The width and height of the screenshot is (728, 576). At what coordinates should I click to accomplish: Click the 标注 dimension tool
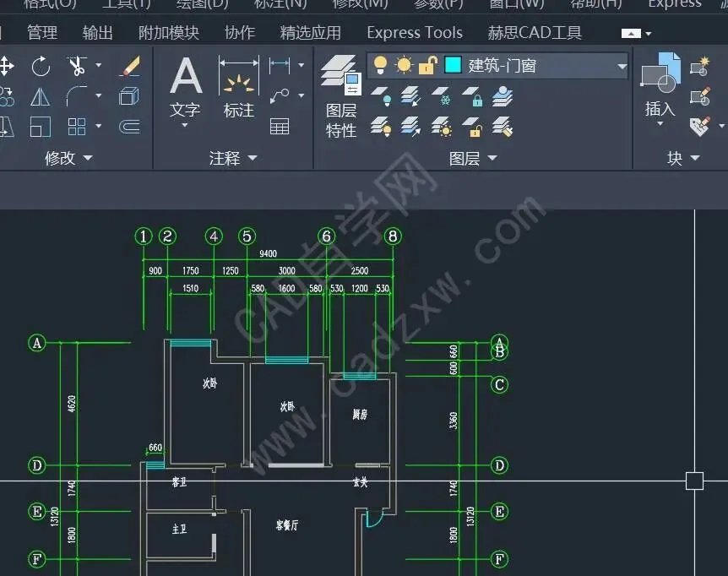[x=239, y=88]
